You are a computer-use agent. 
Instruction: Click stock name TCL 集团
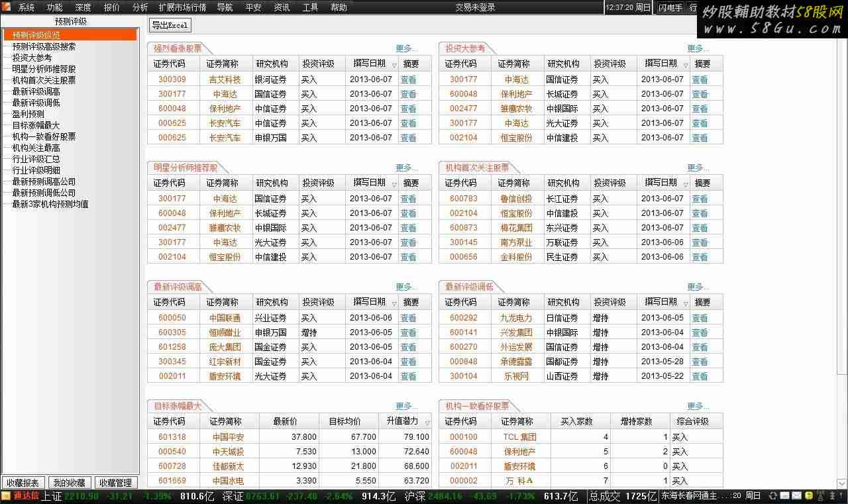[x=520, y=437]
